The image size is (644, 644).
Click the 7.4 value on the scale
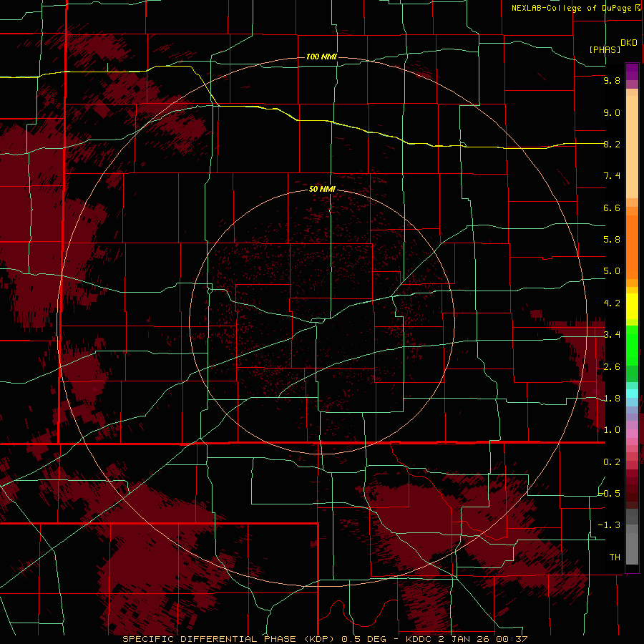pyautogui.click(x=612, y=176)
